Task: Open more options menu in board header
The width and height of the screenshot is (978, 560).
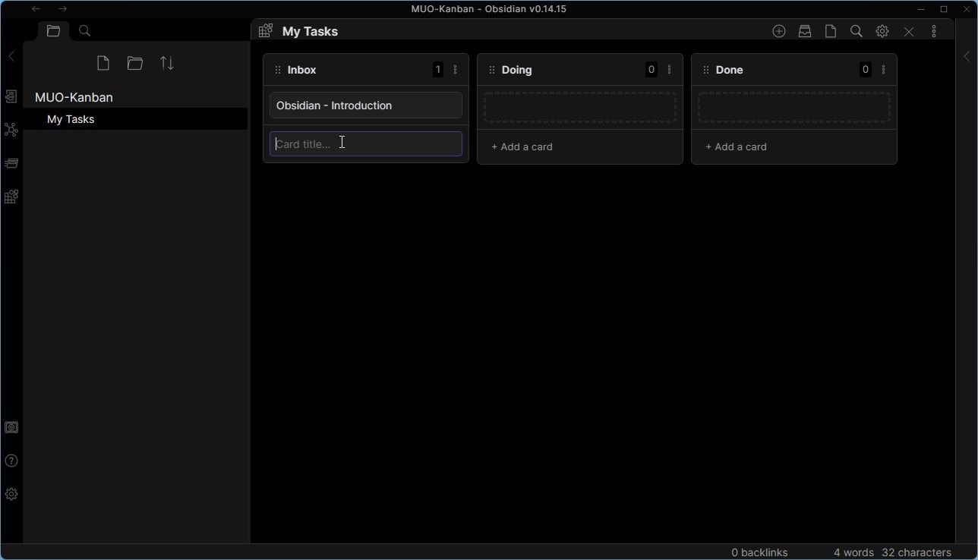Action: 934,31
